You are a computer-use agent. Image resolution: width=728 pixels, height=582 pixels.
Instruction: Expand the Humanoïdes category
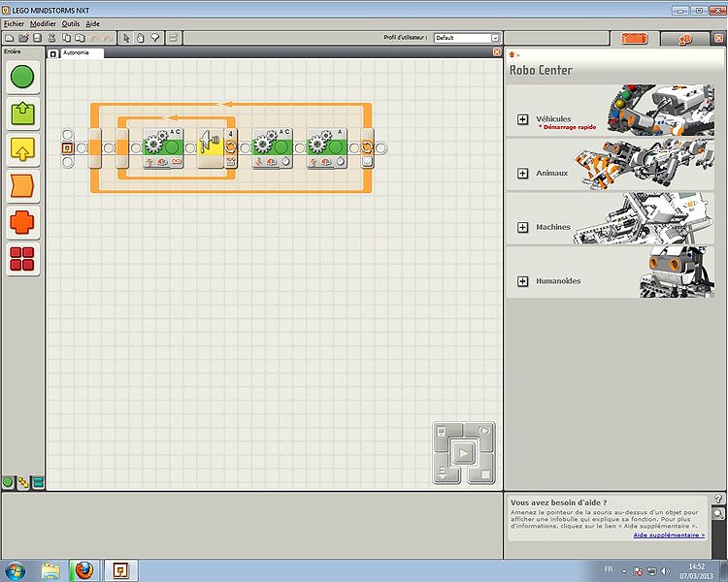[523, 281]
